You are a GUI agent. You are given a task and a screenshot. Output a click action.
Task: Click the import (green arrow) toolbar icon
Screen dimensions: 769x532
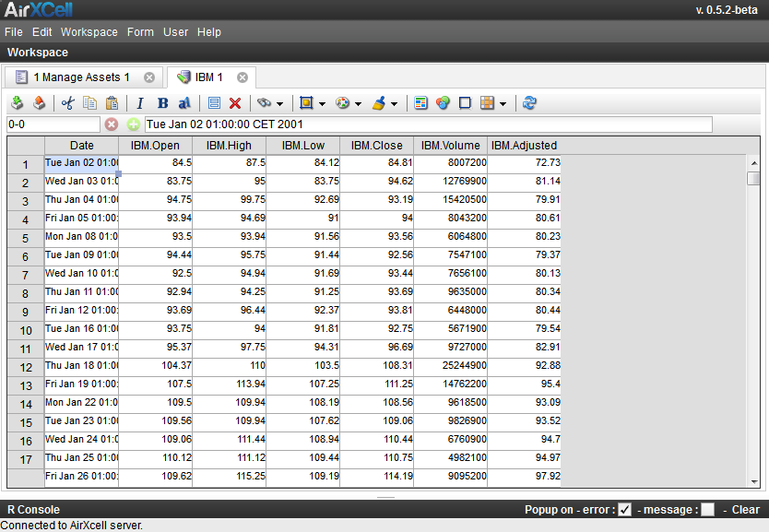point(18,103)
